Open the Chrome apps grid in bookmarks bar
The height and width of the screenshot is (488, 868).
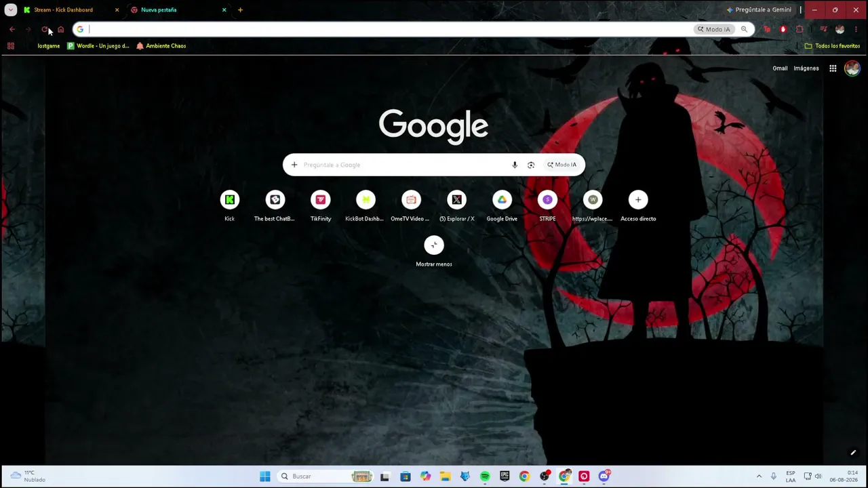coord(11,46)
